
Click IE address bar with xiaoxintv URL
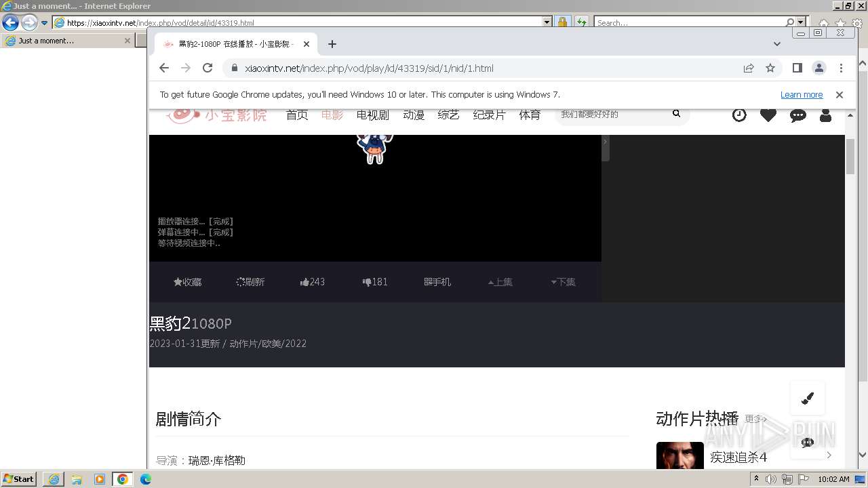click(x=303, y=22)
